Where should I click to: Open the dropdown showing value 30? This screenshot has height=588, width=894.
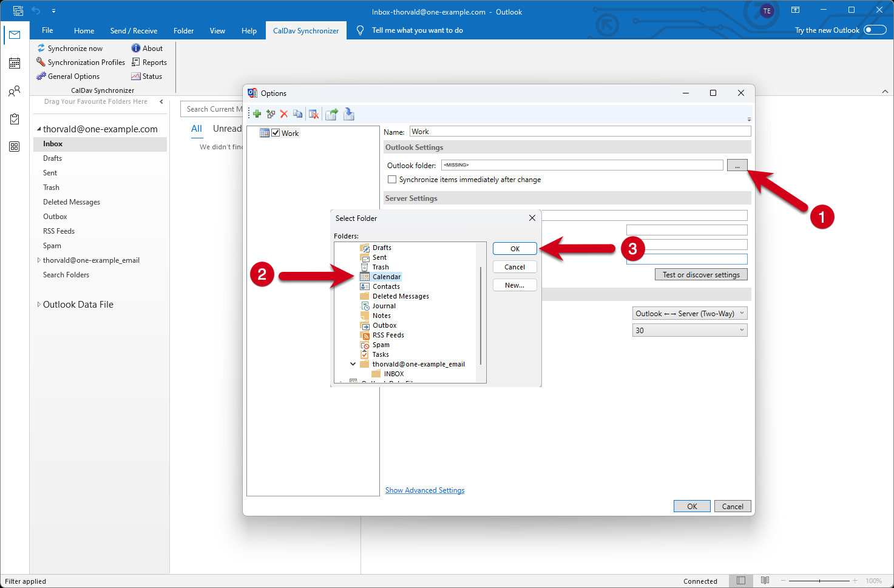point(689,331)
